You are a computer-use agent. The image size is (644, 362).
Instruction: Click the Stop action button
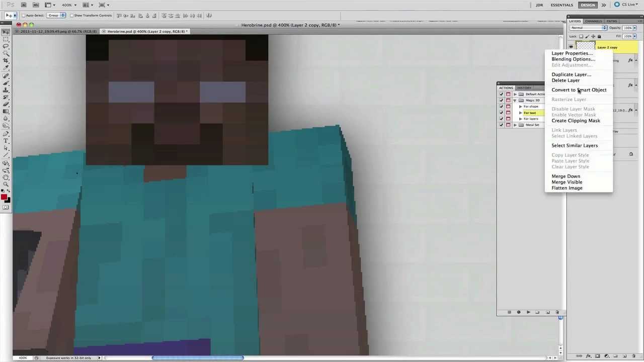pos(509,312)
